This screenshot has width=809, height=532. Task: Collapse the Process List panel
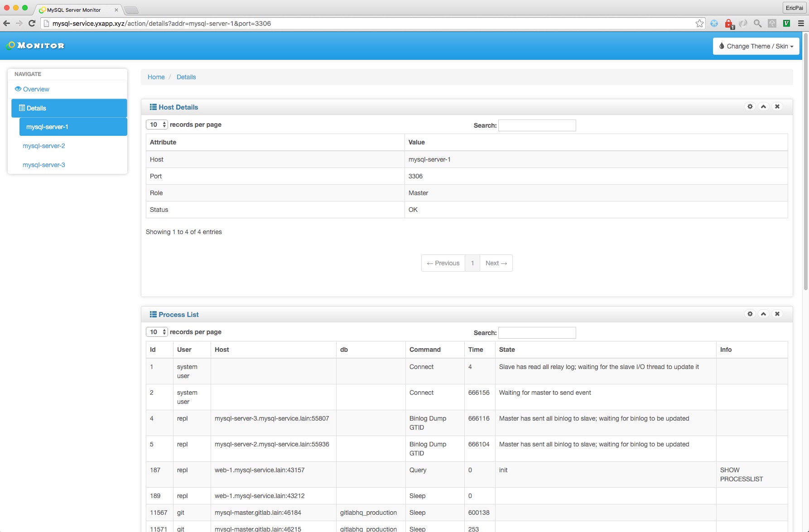pyautogui.click(x=764, y=314)
